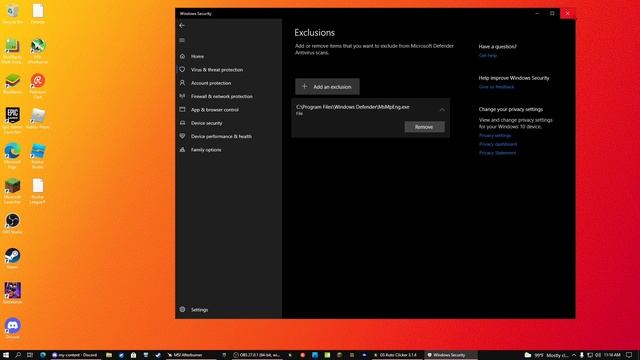Click the App & browser window icon

[x=182, y=109]
